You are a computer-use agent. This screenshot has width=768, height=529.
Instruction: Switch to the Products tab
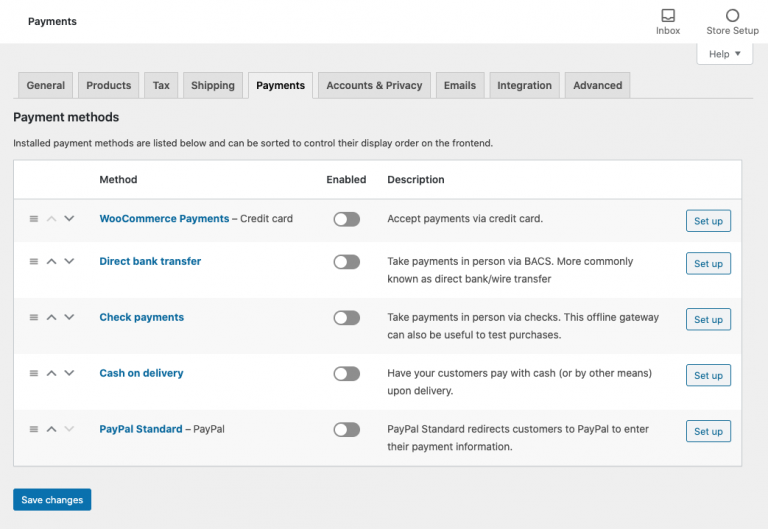pyautogui.click(x=109, y=85)
